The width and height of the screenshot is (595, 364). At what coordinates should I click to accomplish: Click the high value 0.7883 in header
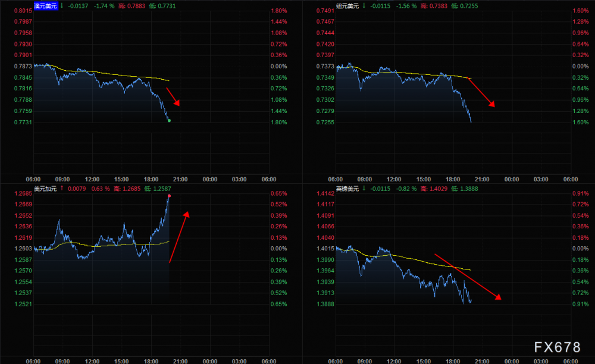coord(136,6)
